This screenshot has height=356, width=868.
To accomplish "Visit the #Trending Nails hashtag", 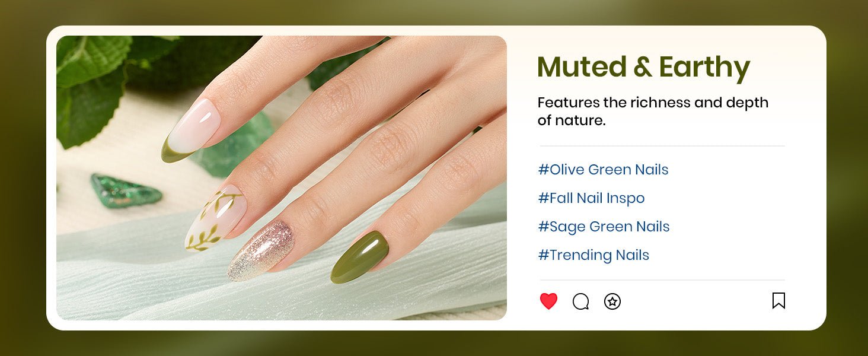I will [x=593, y=255].
